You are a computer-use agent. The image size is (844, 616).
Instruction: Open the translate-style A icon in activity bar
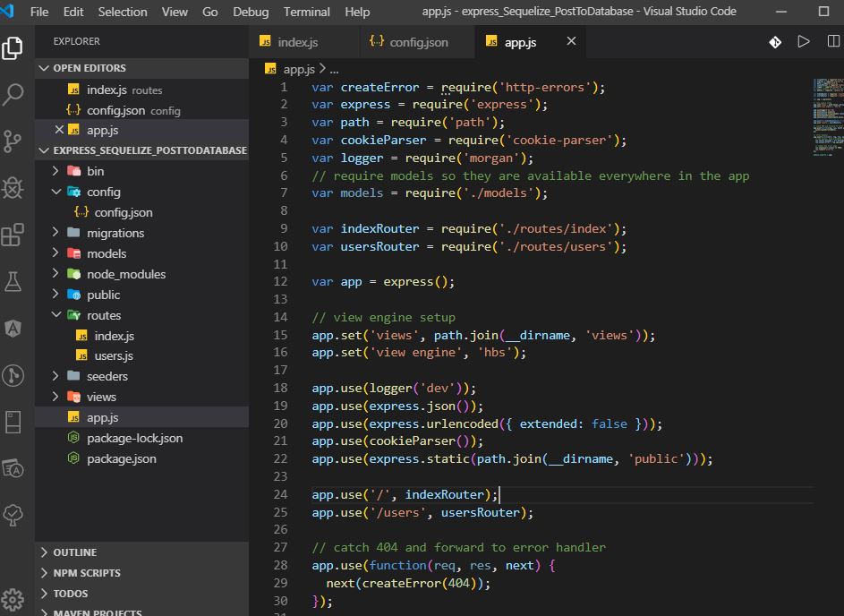pyautogui.click(x=13, y=468)
